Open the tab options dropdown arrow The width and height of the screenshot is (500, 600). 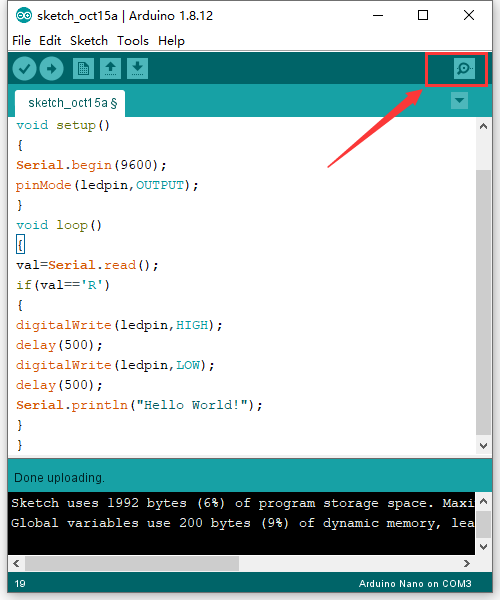[x=459, y=101]
